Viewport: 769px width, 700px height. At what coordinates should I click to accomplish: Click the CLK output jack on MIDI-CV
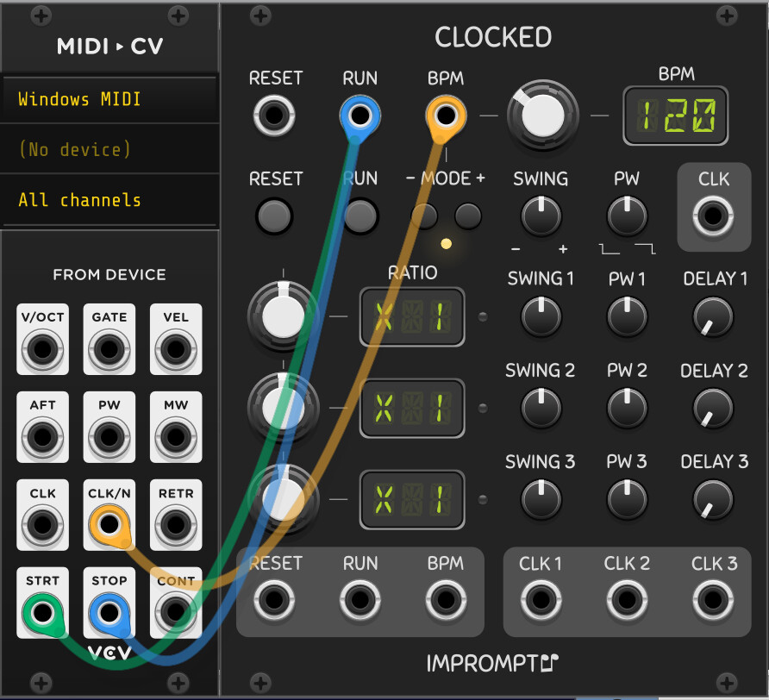click(42, 525)
